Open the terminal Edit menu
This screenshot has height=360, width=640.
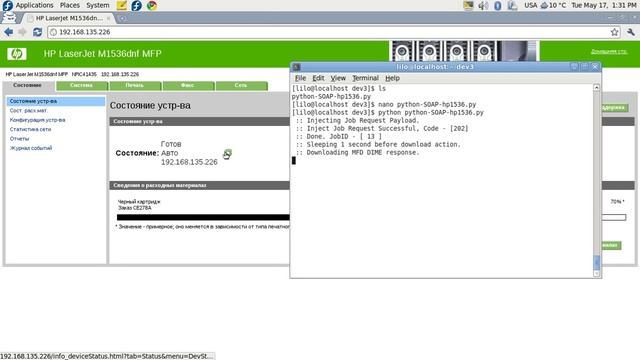point(318,78)
